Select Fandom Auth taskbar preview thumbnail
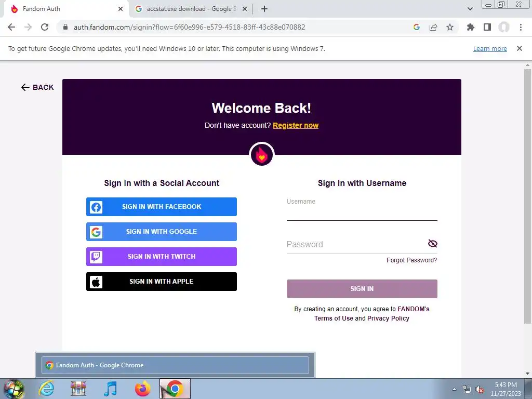This screenshot has width=532, height=399. pyautogui.click(x=175, y=365)
